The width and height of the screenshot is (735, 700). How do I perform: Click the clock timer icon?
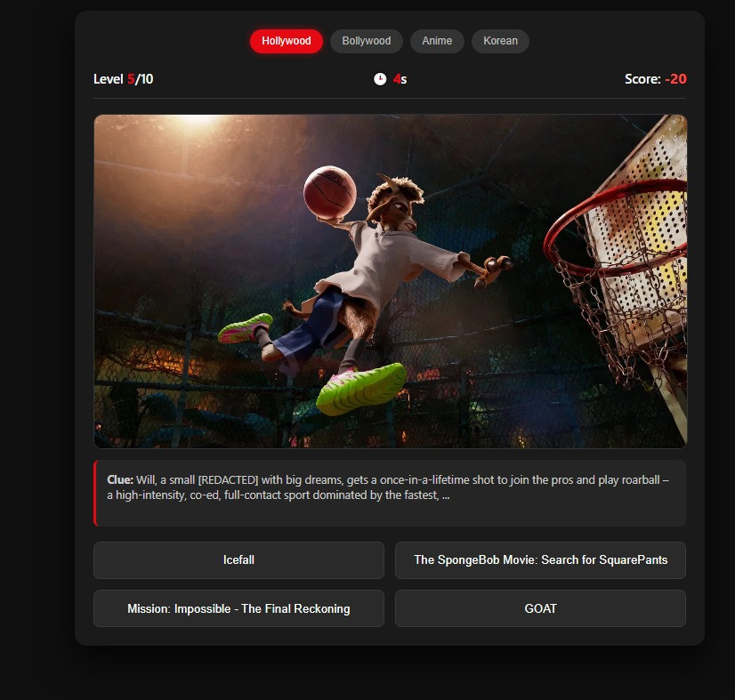[x=380, y=79]
